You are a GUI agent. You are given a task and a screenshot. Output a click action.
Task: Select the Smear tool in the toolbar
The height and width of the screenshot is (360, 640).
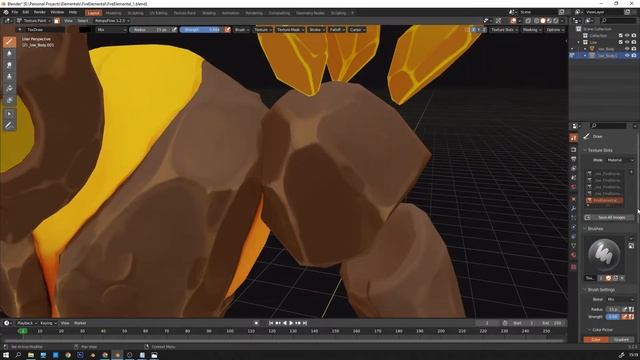coord(9,65)
